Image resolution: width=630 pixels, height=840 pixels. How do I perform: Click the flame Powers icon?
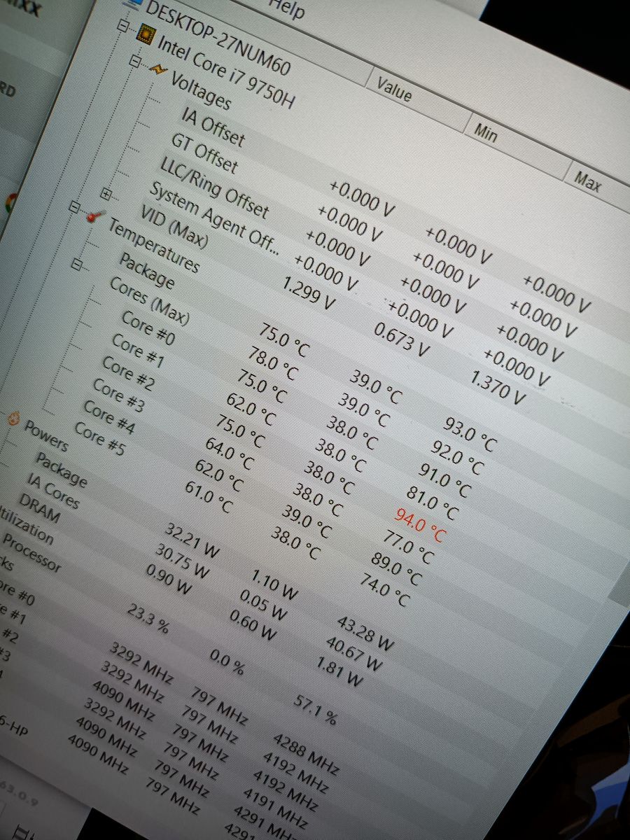14,419
